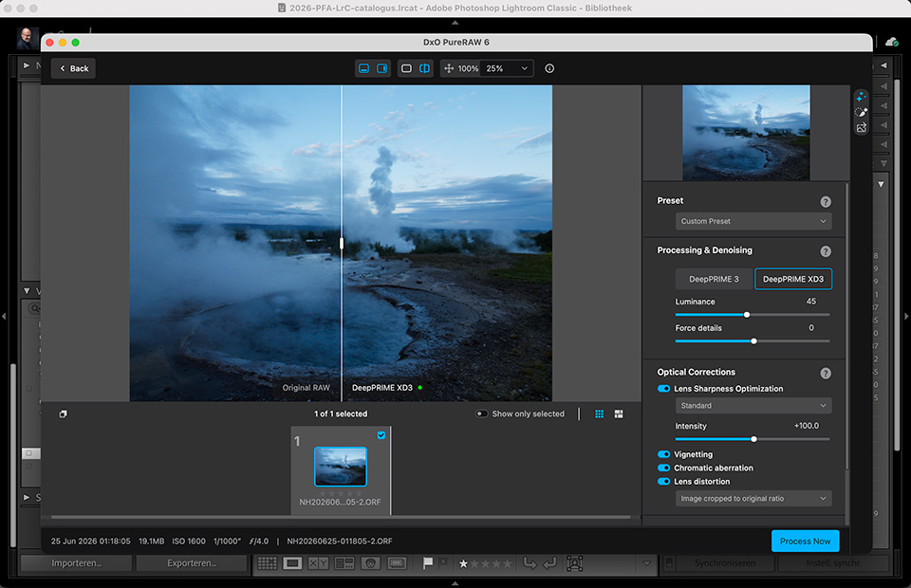Set one star rating in Lightroom toolbar

tap(463, 563)
